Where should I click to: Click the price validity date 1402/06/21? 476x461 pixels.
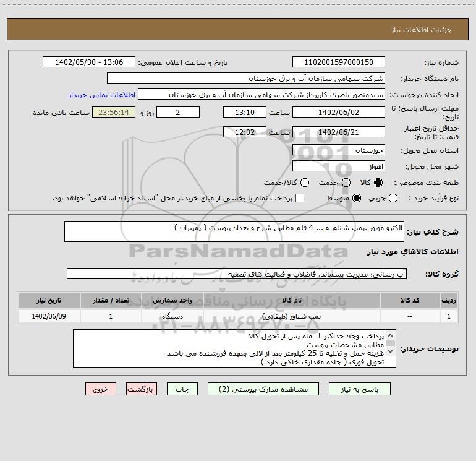coord(339,132)
